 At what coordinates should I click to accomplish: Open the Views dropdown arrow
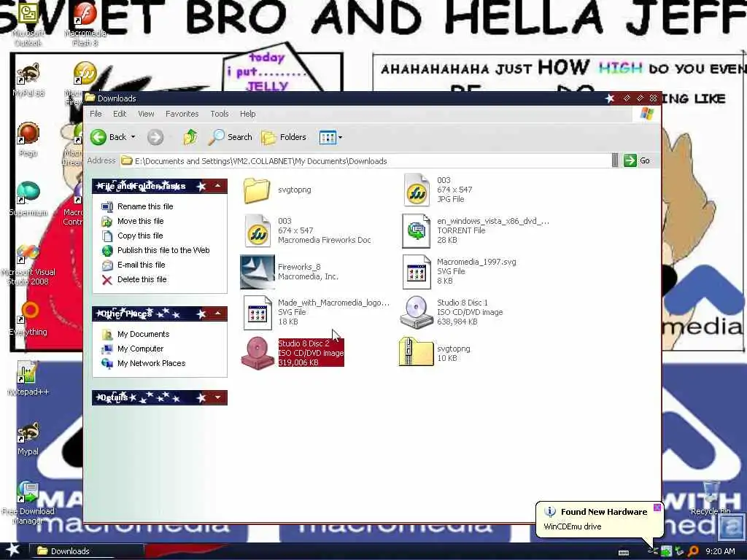tap(340, 138)
